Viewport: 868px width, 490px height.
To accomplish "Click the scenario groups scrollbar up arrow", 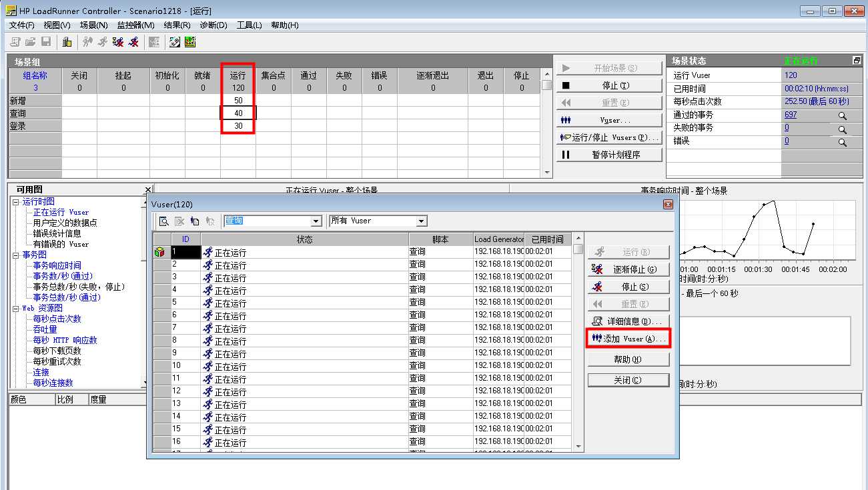I will click(547, 75).
